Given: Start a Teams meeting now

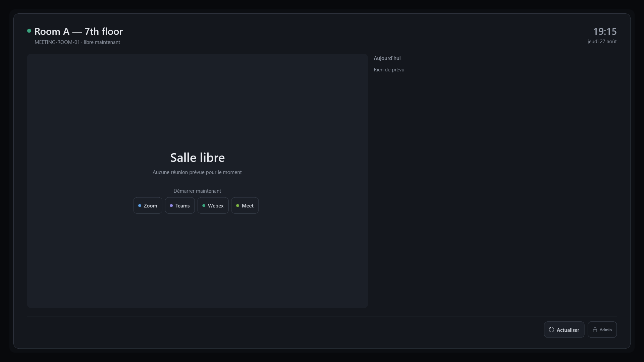Looking at the screenshot, I should 180,205.
